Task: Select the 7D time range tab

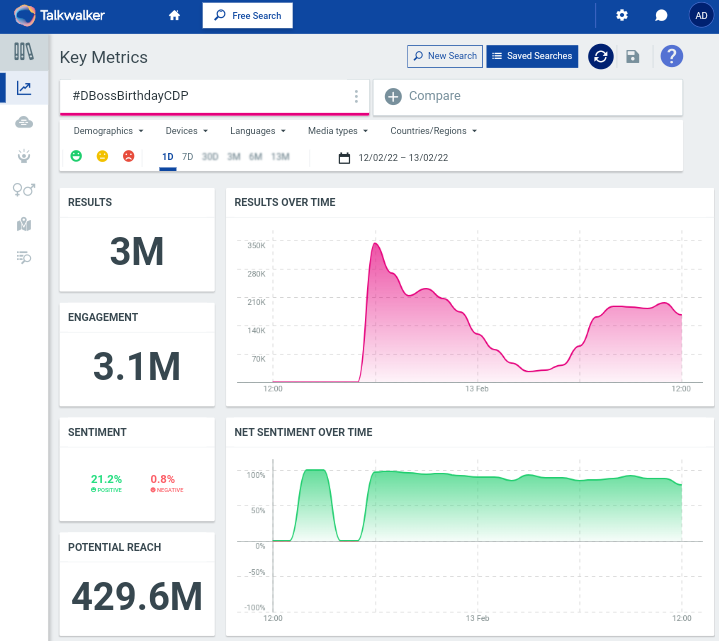Action: coord(188,157)
